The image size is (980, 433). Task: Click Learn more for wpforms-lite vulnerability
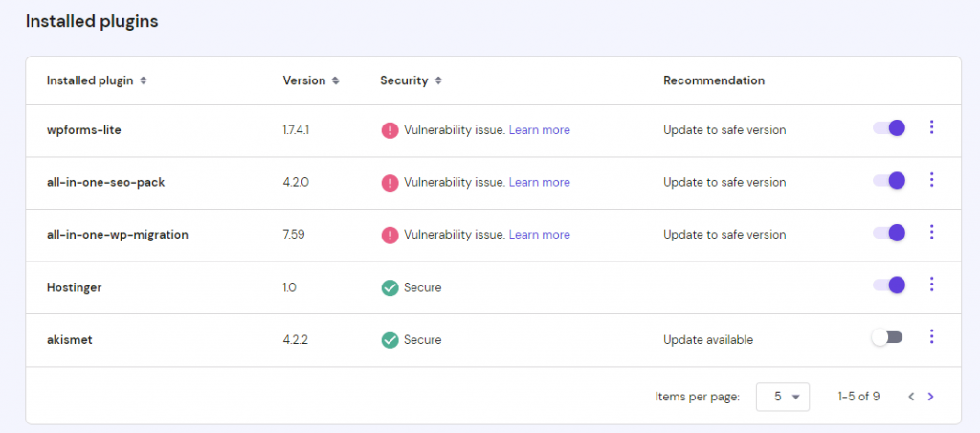(539, 130)
